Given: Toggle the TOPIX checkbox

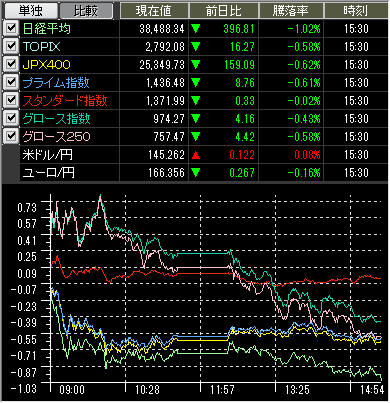Looking at the screenshot, I should click(x=11, y=46).
